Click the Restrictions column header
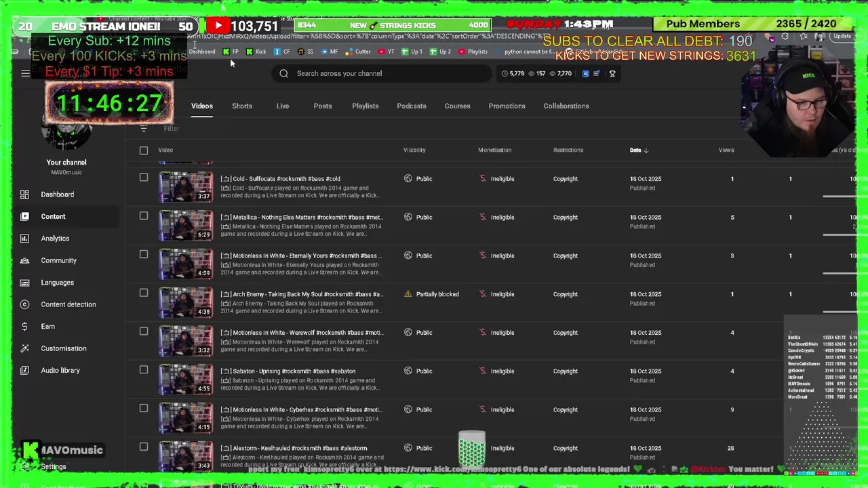 click(x=568, y=150)
